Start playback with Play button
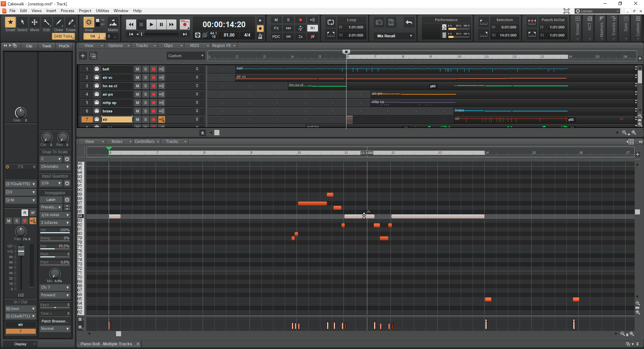The width and height of the screenshot is (644, 349). click(151, 24)
